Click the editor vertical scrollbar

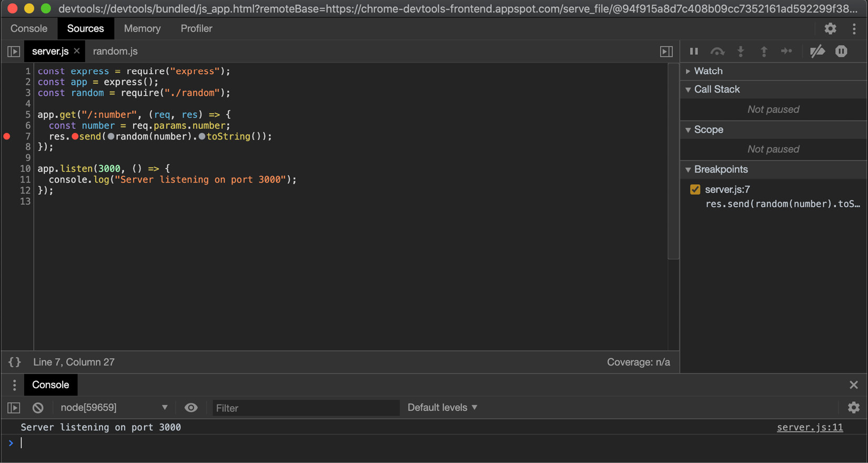(673, 161)
